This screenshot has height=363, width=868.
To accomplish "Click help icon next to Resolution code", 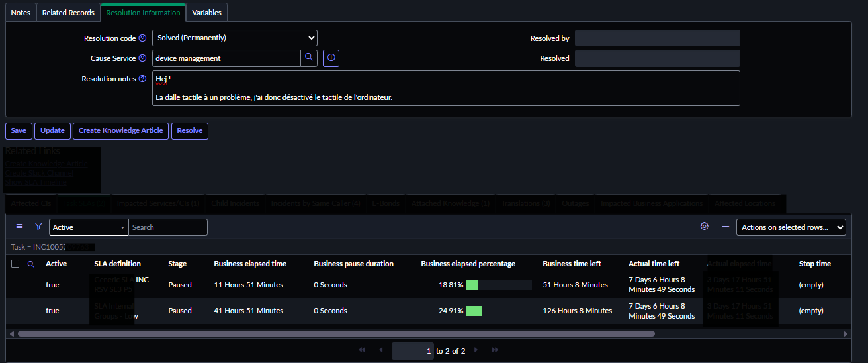I will tap(142, 38).
